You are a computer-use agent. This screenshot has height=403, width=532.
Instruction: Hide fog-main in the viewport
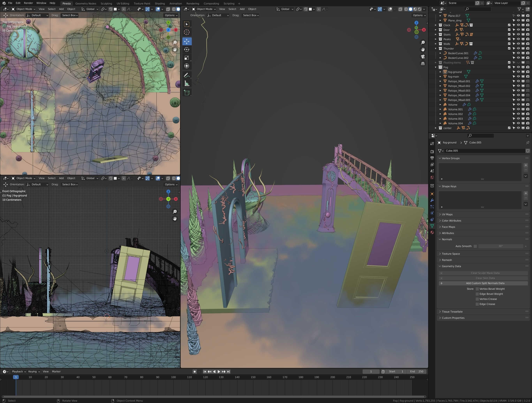tap(518, 76)
